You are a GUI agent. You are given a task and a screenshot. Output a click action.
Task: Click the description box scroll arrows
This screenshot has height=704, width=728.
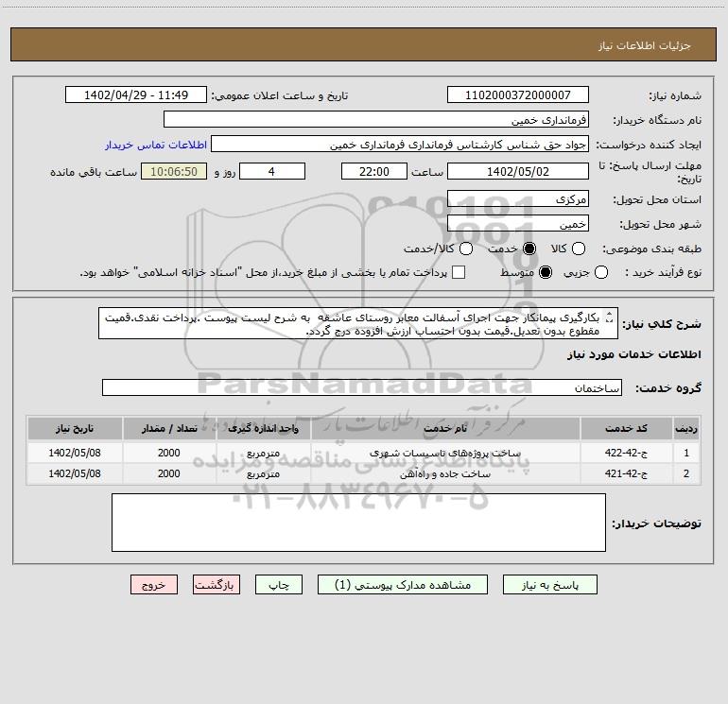point(609,318)
